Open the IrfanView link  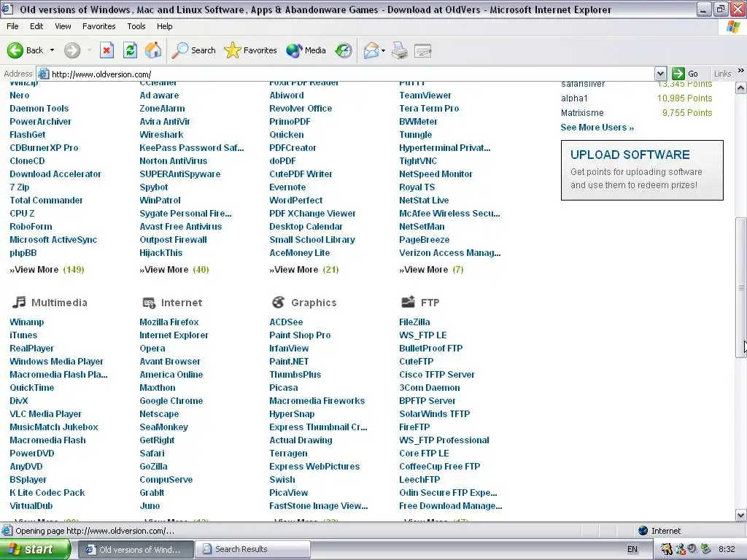[x=289, y=348]
